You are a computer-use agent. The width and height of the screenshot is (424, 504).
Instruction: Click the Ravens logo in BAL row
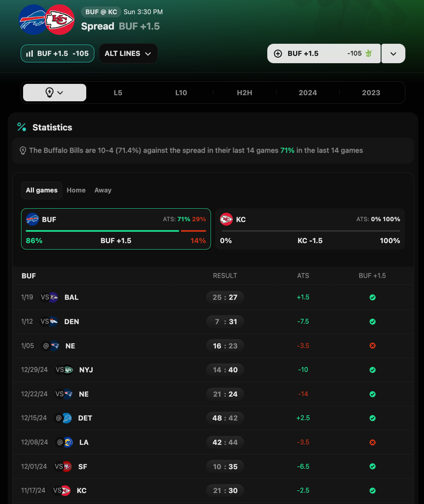[x=53, y=297]
